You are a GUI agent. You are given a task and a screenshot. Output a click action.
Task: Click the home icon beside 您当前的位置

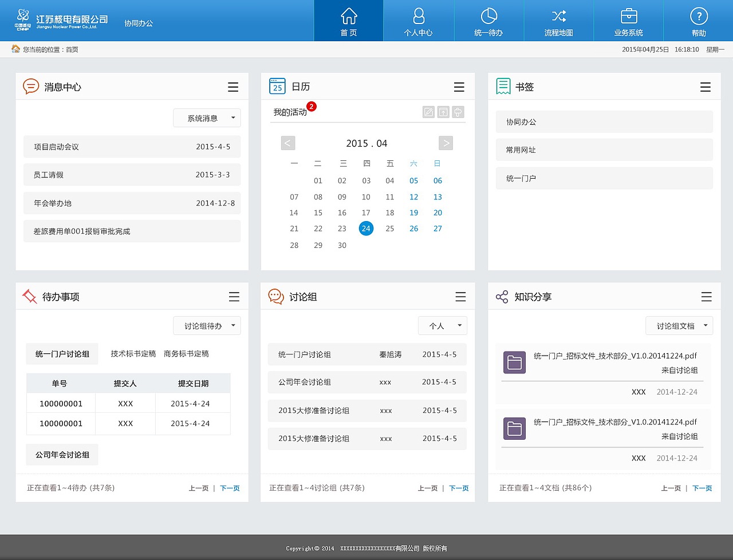(16, 49)
